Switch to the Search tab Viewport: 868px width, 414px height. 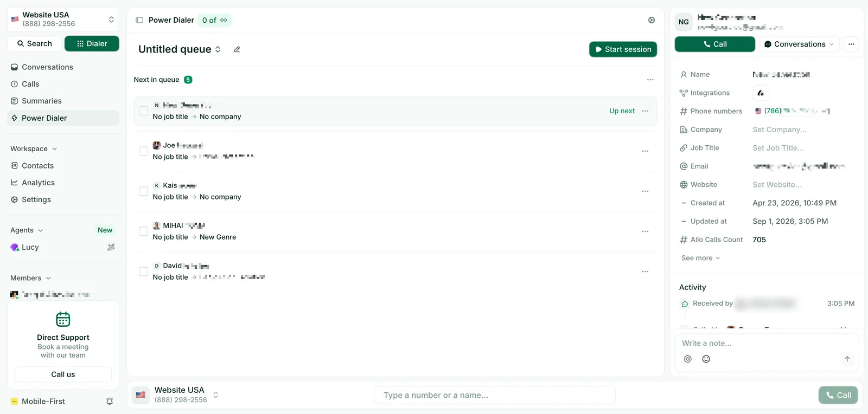pos(35,43)
